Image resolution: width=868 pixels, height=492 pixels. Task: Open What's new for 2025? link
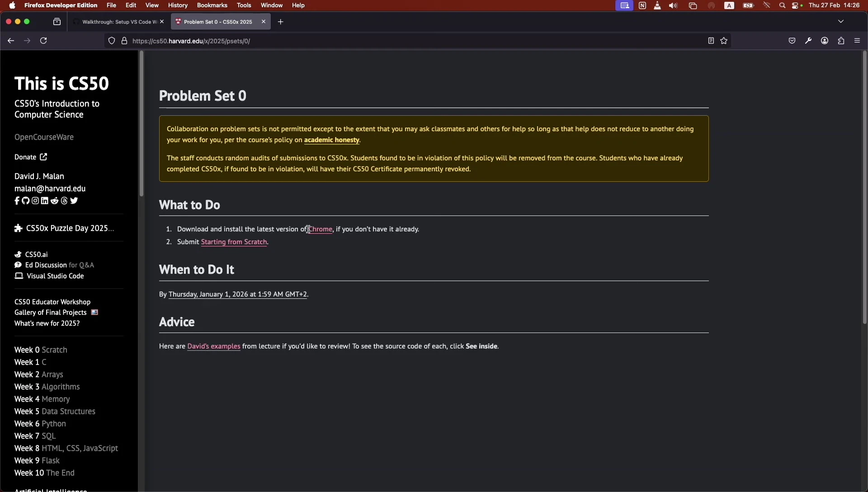click(47, 323)
